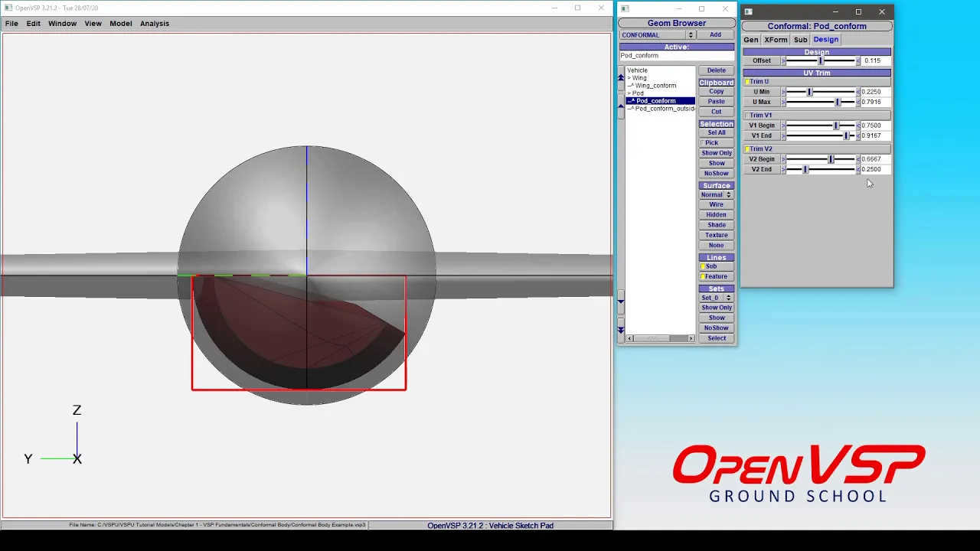The width and height of the screenshot is (980, 551).
Task: Open the Set_0 sets dropdown
Action: 717,298
